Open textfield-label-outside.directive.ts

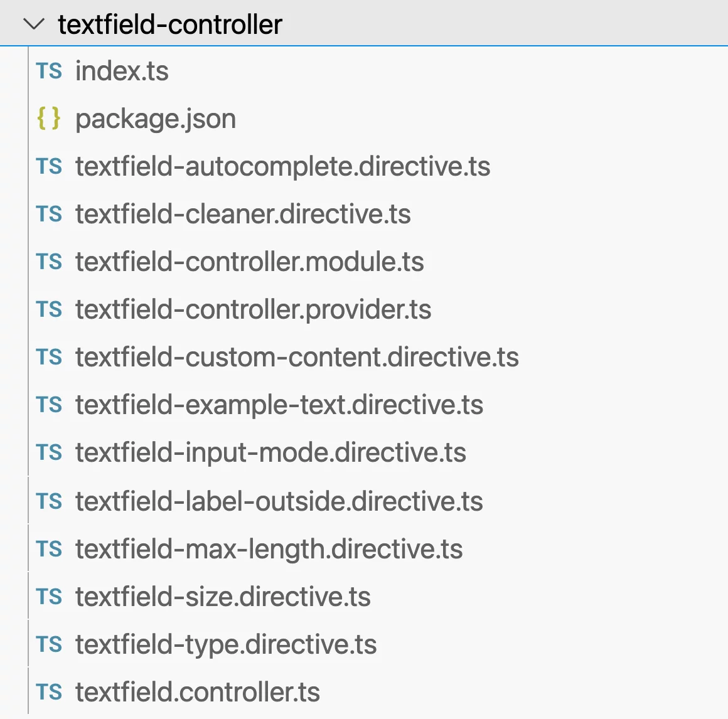click(x=279, y=501)
